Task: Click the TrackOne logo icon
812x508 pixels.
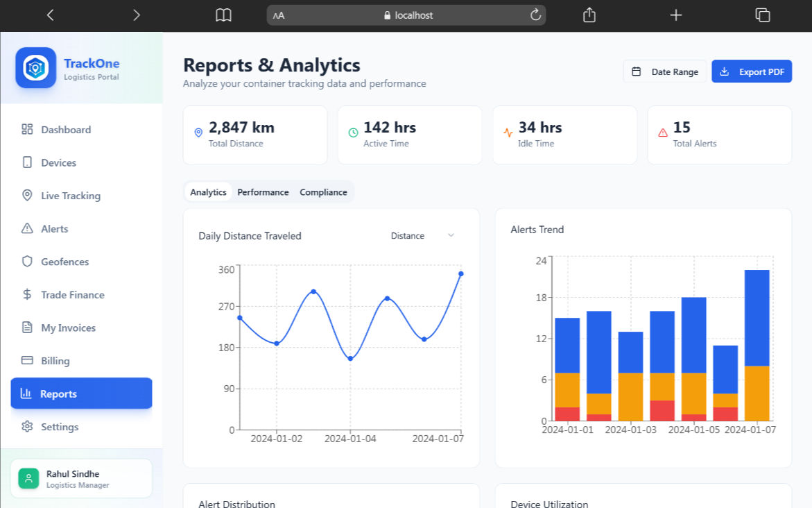Action: (x=35, y=67)
